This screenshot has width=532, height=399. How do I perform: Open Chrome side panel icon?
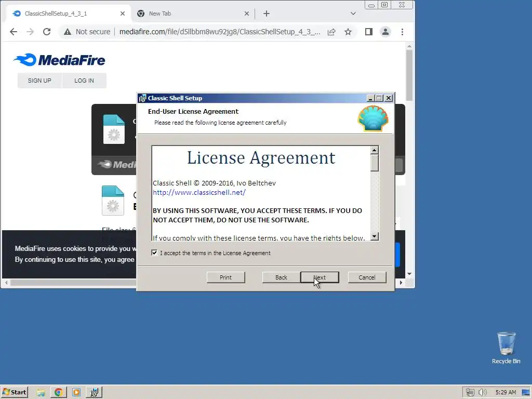point(369,32)
